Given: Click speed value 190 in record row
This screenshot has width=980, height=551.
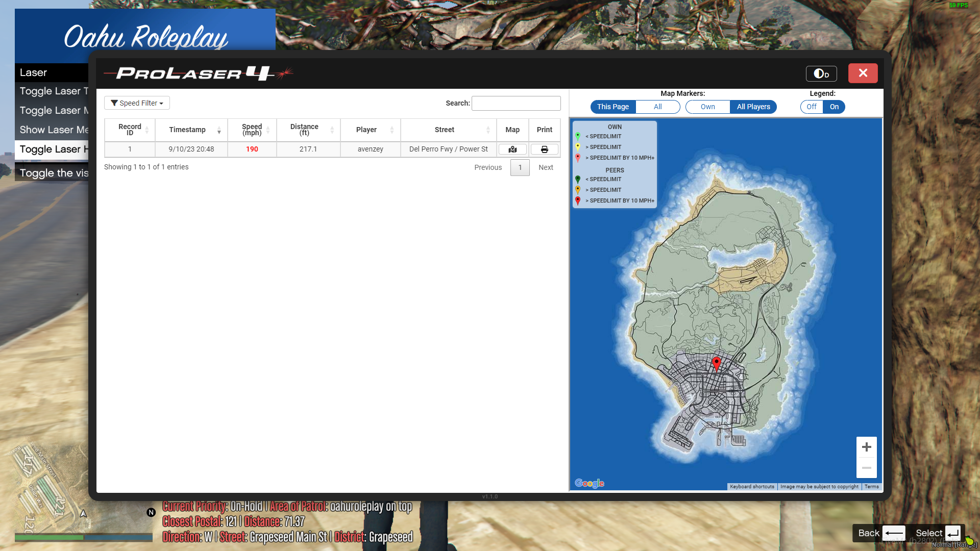Looking at the screenshot, I should 252,149.
